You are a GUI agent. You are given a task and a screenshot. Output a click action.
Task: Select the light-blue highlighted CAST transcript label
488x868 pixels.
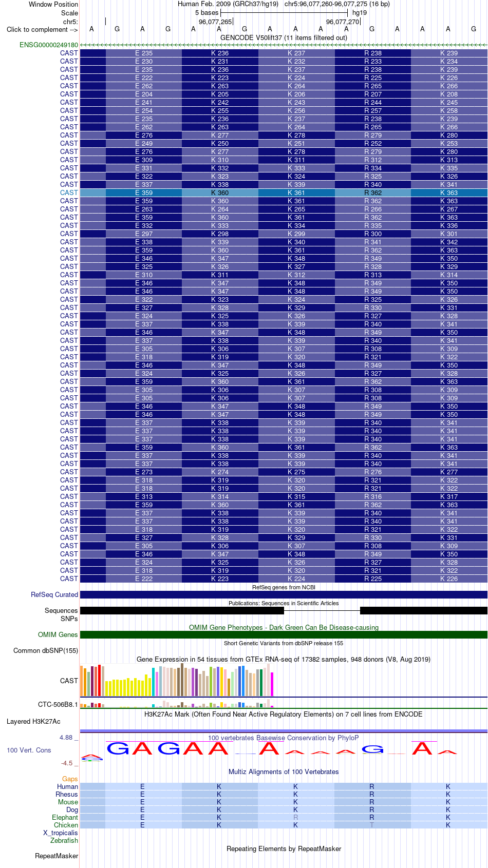point(69,193)
